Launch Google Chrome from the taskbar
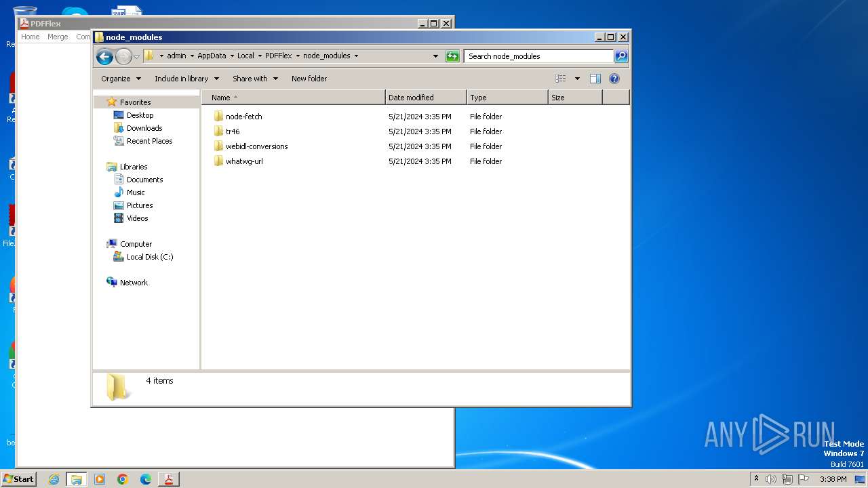868x488 pixels. click(x=123, y=479)
